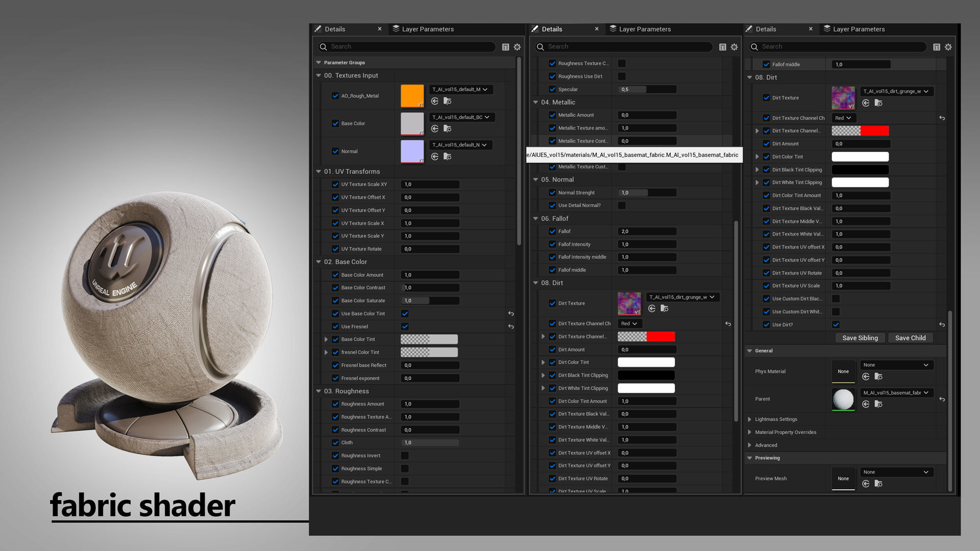
Task: Select Details tab in right panel
Action: 765,29
